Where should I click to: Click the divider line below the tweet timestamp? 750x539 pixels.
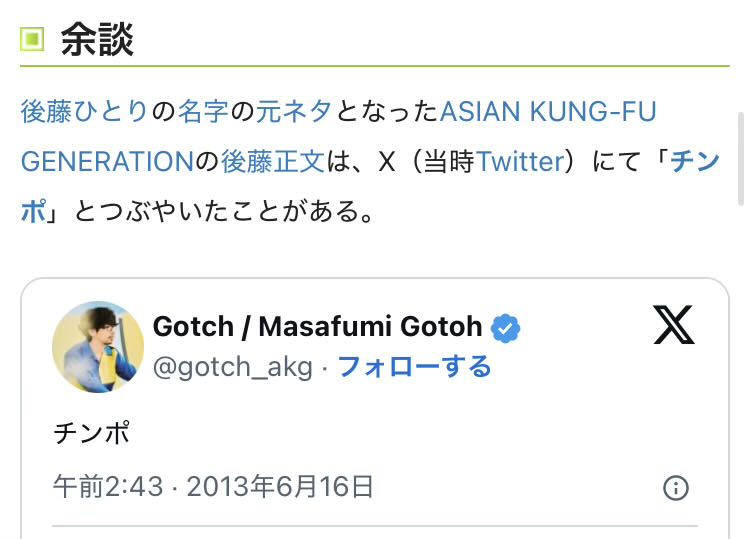pyautogui.click(x=374, y=525)
